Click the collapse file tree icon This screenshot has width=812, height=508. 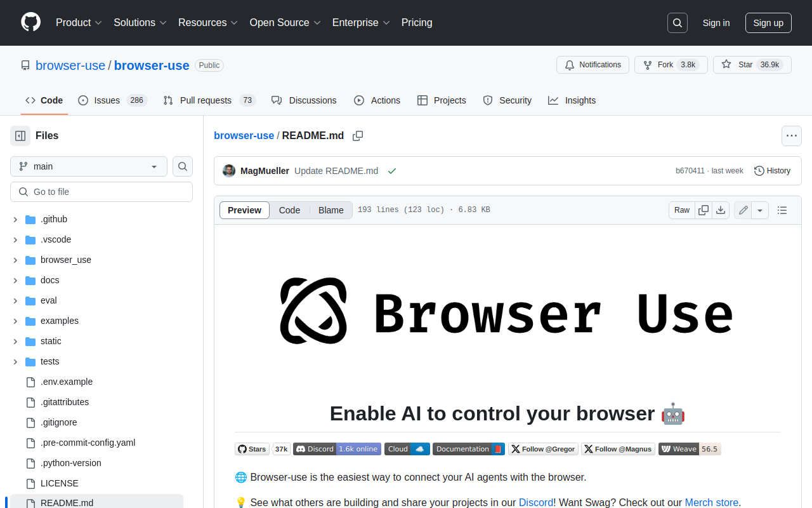pyautogui.click(x=20, y=136)
